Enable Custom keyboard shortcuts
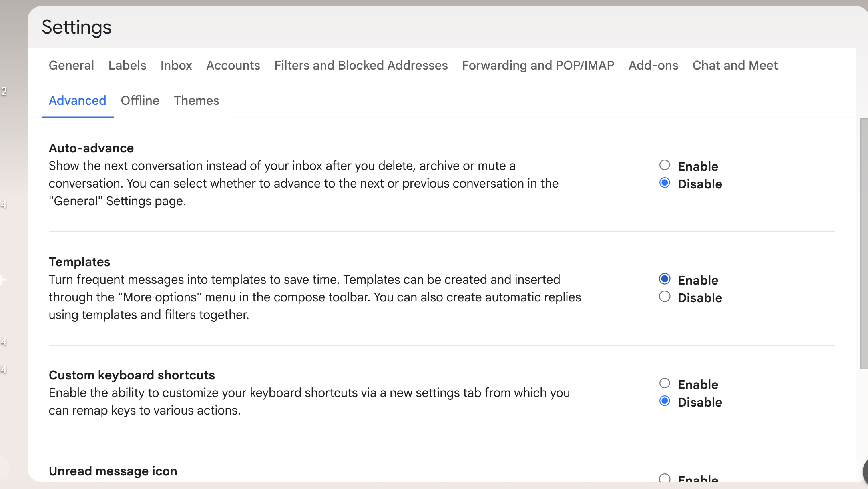This screenshot has height=489, width=868. click(665, 383)
